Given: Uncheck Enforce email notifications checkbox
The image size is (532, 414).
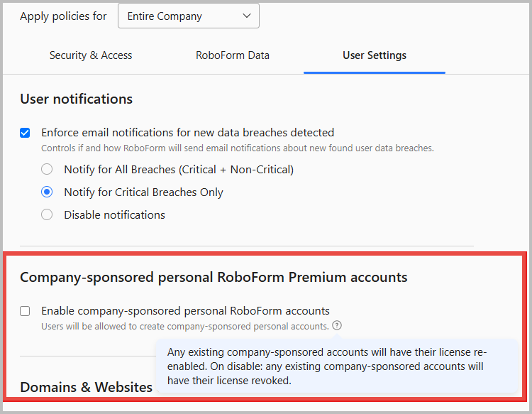Looking at the screenshot, I should point(26,133).
